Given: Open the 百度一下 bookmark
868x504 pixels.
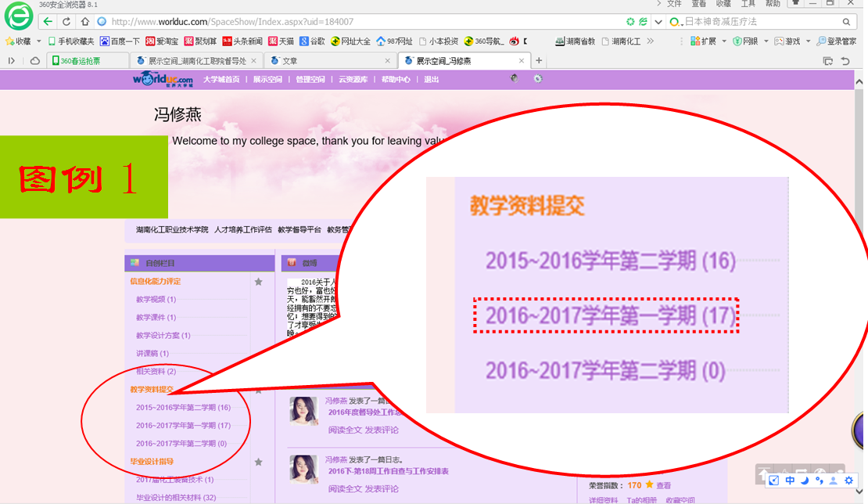Looking at the screenshot, I should 120,41.
